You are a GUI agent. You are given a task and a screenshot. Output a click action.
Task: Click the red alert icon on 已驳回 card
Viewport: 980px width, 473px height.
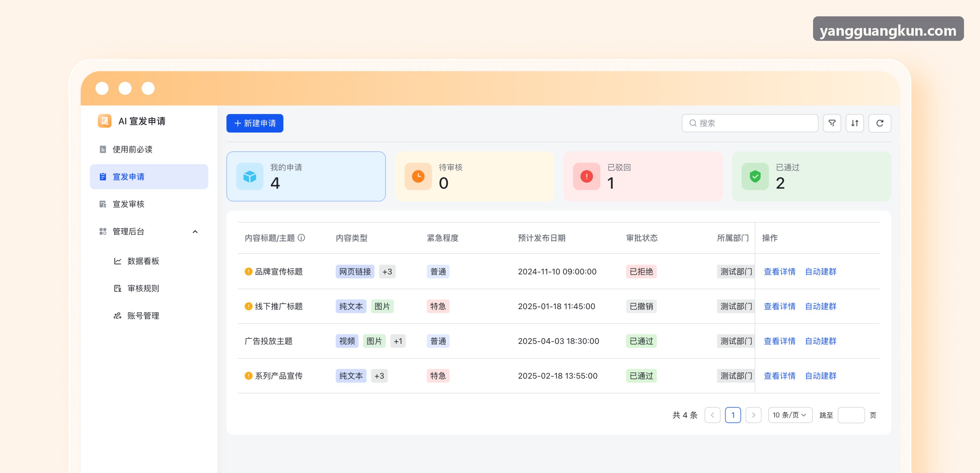(x=586, y=176)
